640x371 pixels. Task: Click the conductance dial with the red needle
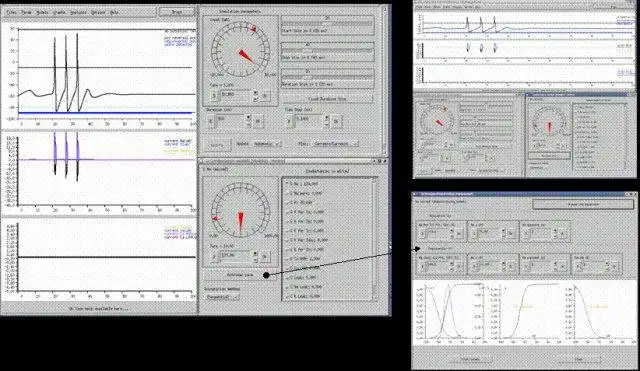tap(240, 211)
